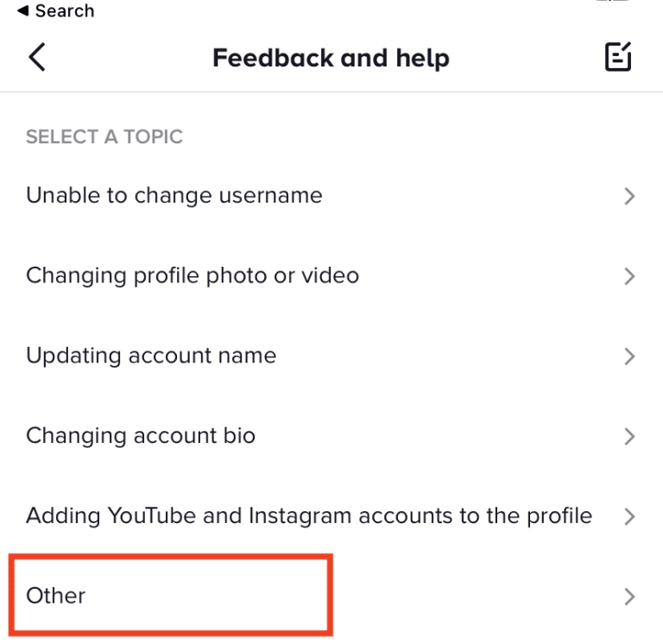Open the 'Changing account bio' topic
The width and height of the screenshot is (663, 644).
click(331, 436)
